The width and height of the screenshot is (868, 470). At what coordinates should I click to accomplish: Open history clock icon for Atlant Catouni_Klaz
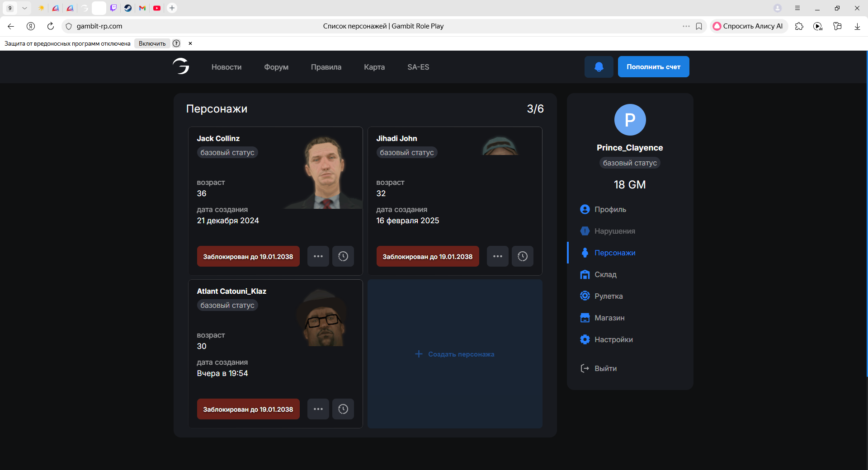343,409
